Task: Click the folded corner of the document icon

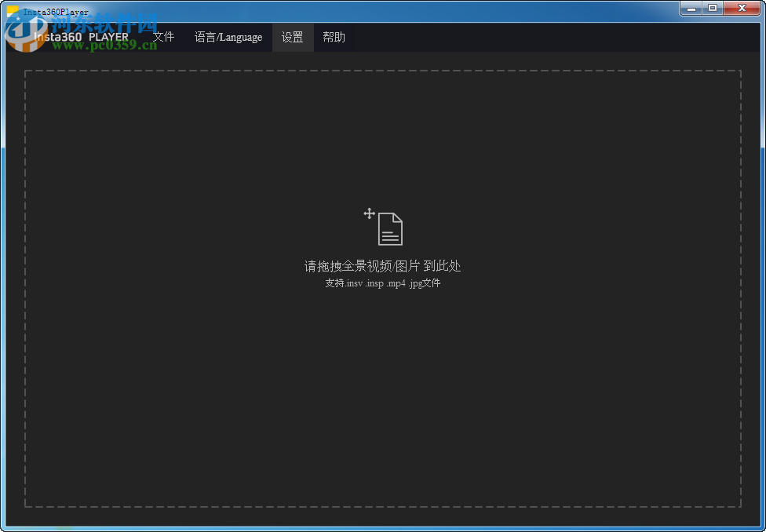Action: point(399,216)
